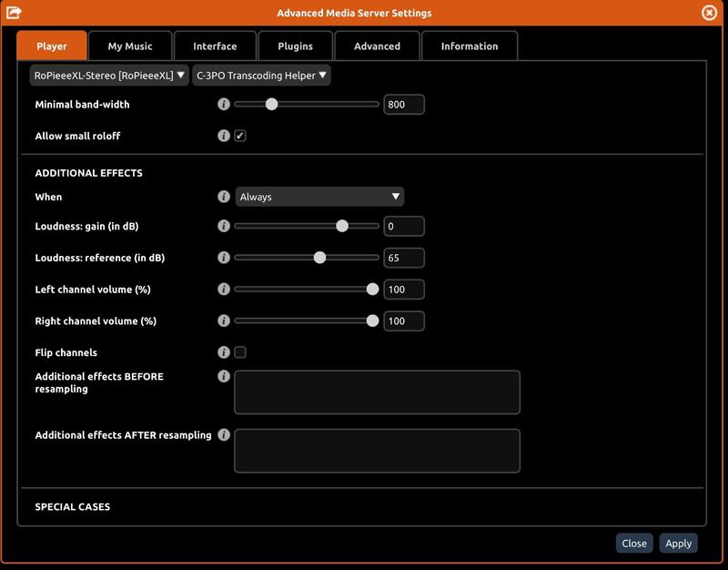Viewport: 728px width, 570px height.
Task: Open the RoPieeeXL-Stereo player dropdown
Action: coord(109,76)
